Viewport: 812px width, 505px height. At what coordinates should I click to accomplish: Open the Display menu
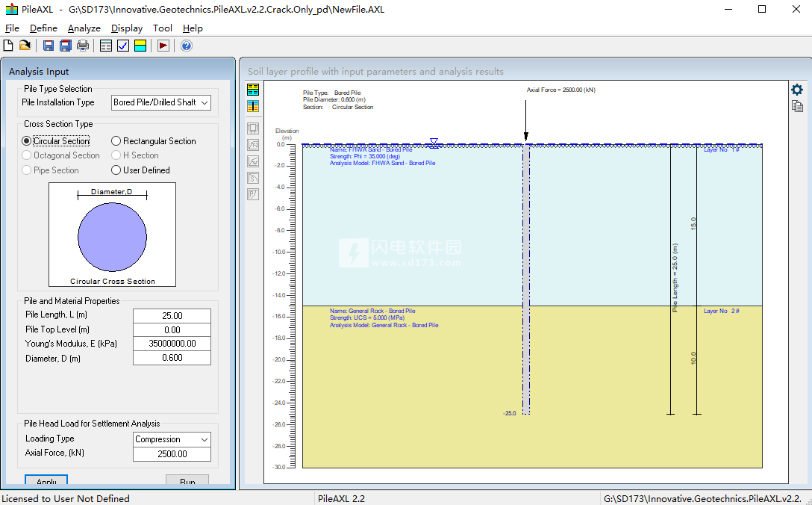(x=127, y=28)
